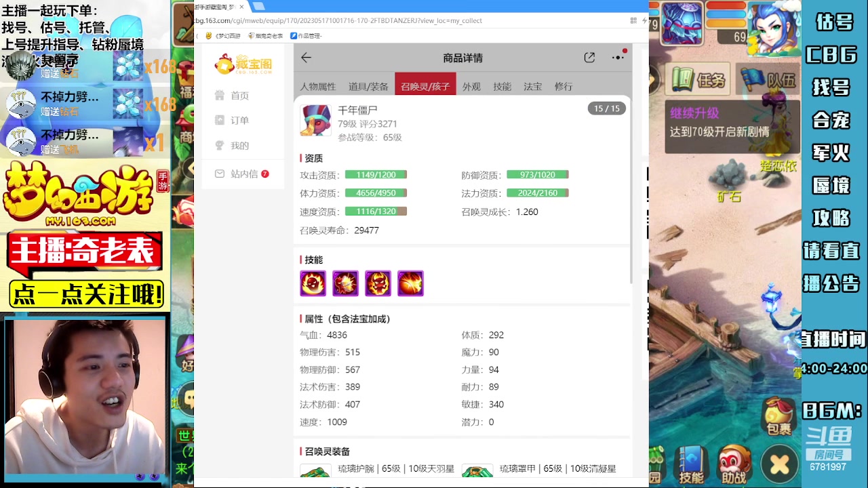
Task: Switch to the 人物属性 tab
Action: [319, 86]
